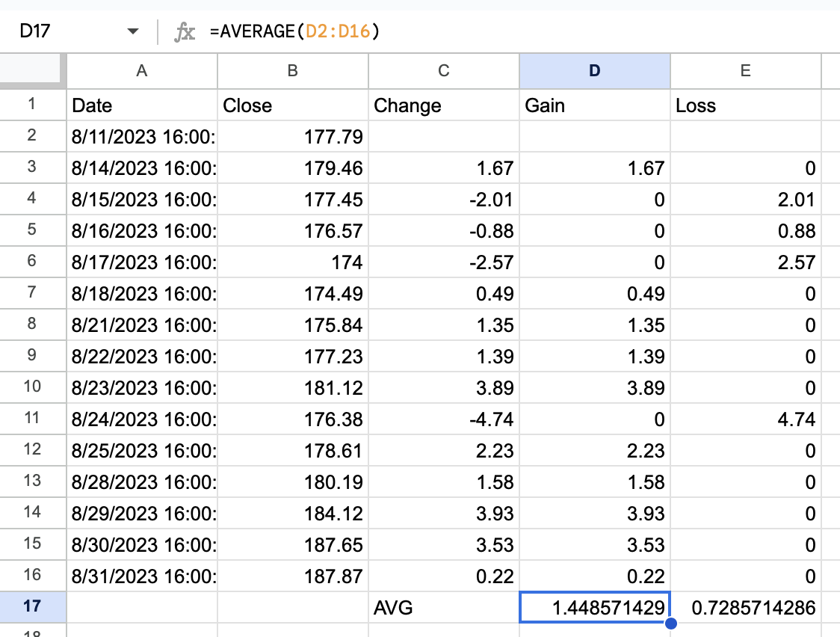
Task: Select the date cell 8/18/2023
Action: (x=142, y=294)
